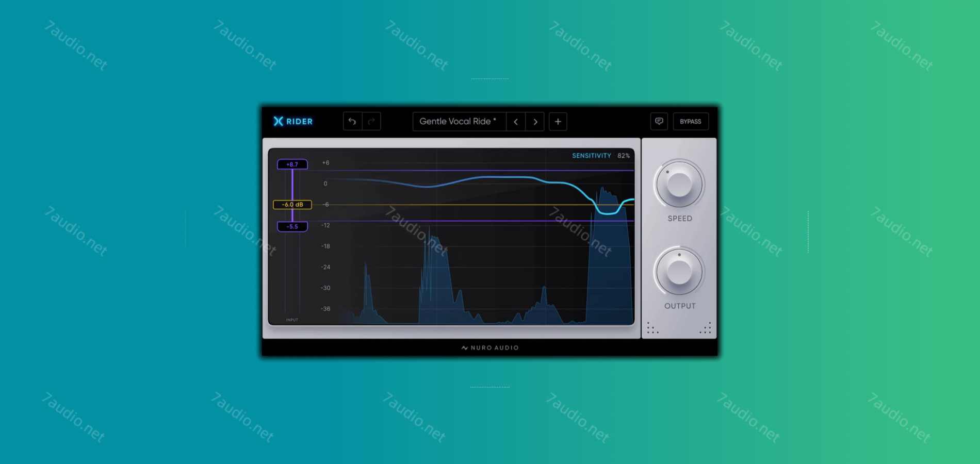Open the comment feedback icon
The image size is (980, 464).
(x=659, y=121)
